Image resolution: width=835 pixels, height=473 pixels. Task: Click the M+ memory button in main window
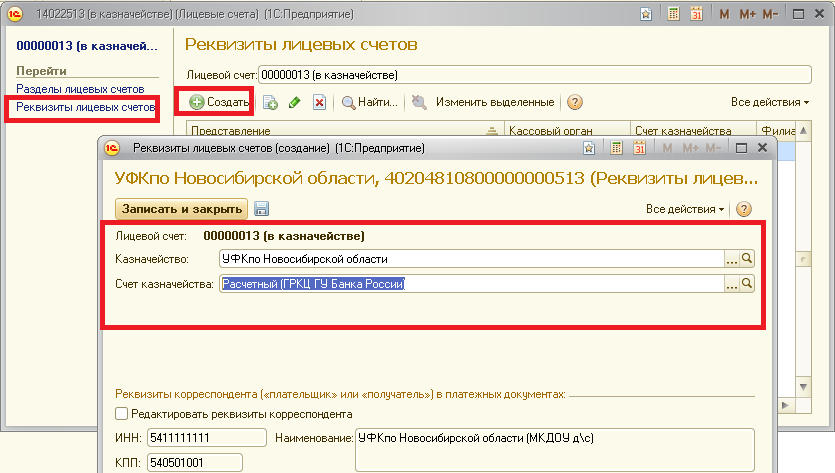(x=748, y=14)
